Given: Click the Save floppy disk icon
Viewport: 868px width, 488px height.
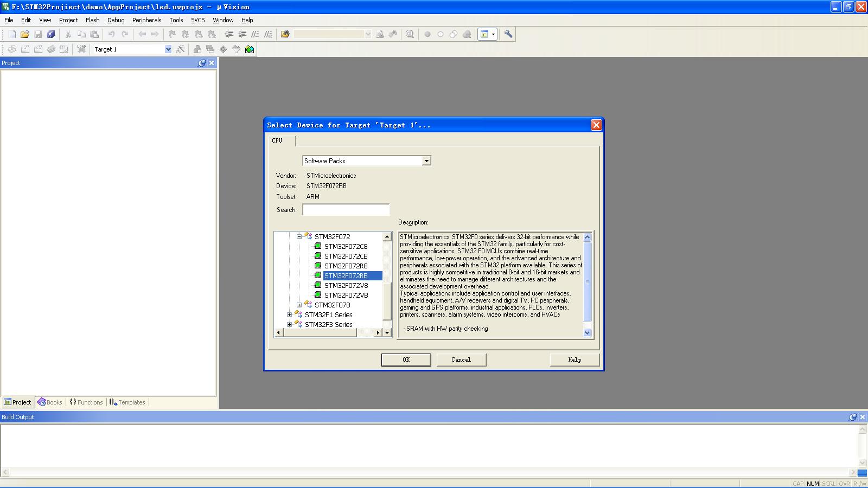Looking at the screenshot, I should coord(38,34).
